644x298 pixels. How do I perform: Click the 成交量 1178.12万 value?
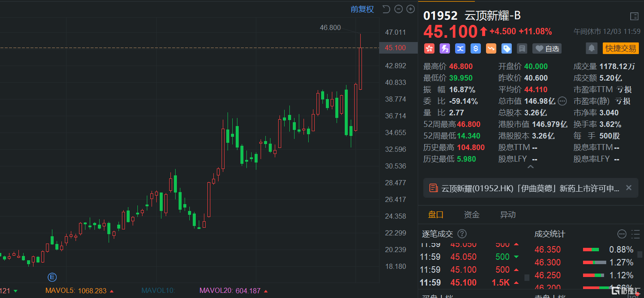pyautogui.click(x=617, y=66)
